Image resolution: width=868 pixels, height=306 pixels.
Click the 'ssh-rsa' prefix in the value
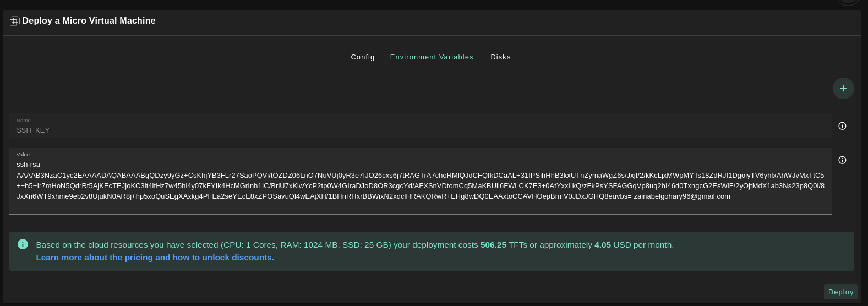point(28,165)
